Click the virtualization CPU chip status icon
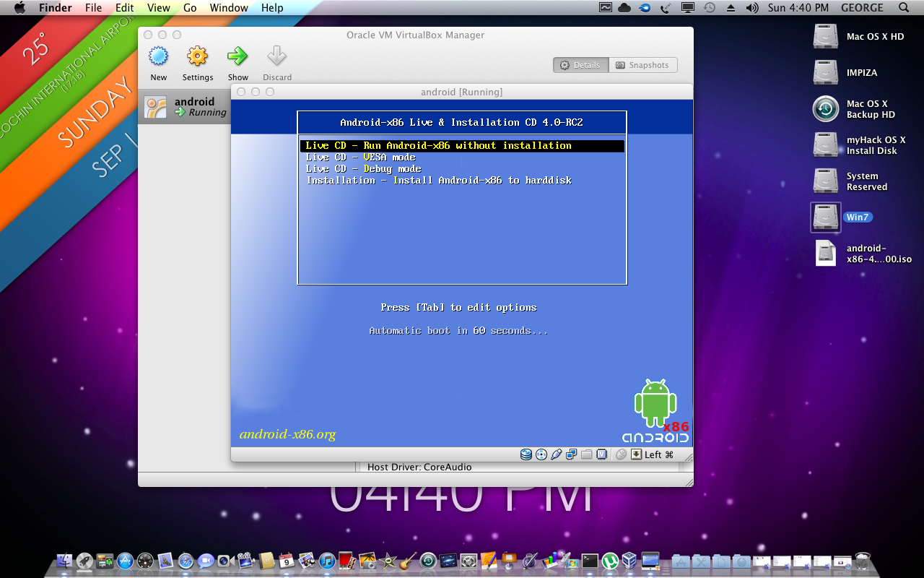 coord(601,454)
